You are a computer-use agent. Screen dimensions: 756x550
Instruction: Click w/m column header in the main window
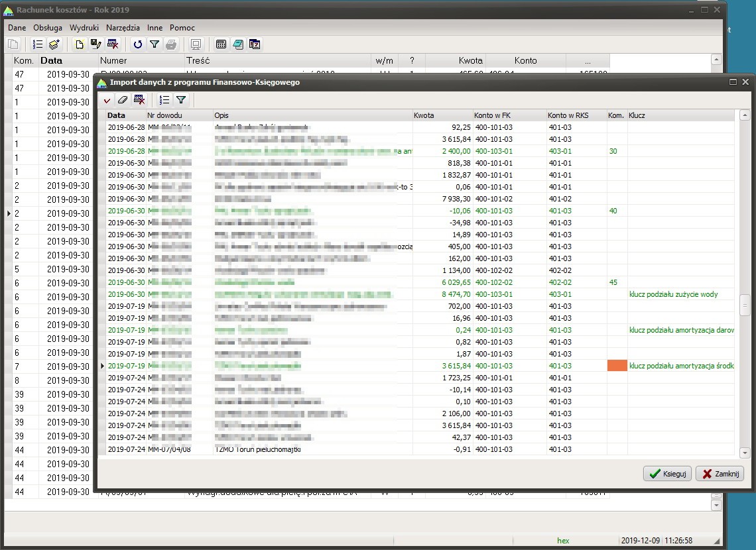pos(384,61)
